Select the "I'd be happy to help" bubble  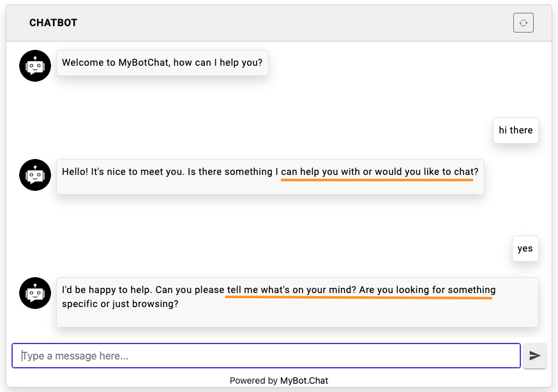click(297, 302)
